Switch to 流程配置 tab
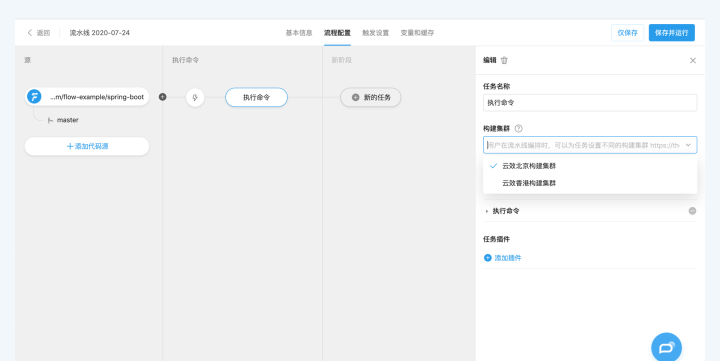 (337, 33)
